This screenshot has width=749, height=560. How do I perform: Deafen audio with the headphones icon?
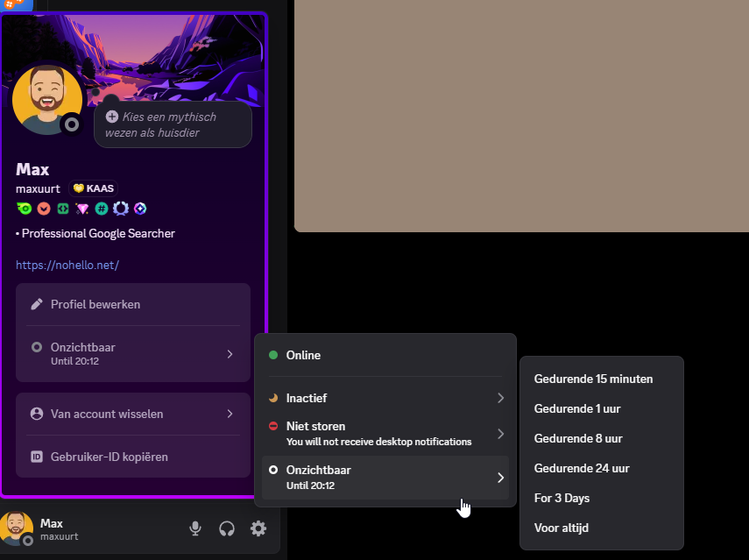tap(227, 528)
